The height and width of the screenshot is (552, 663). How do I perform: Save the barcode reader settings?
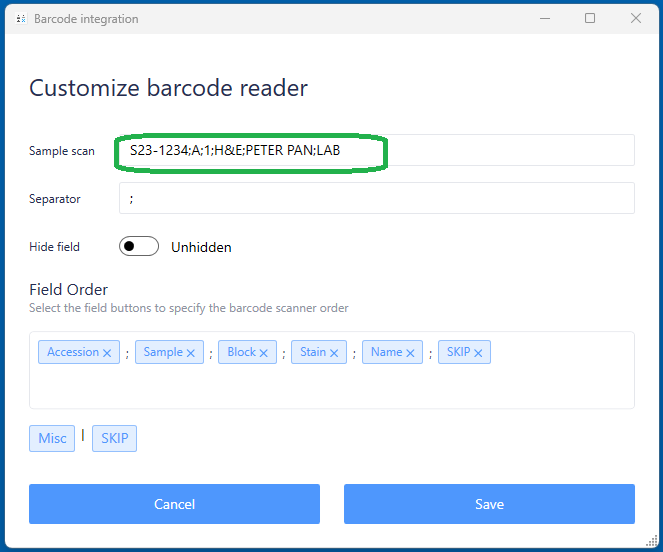(x=489, y=504)
